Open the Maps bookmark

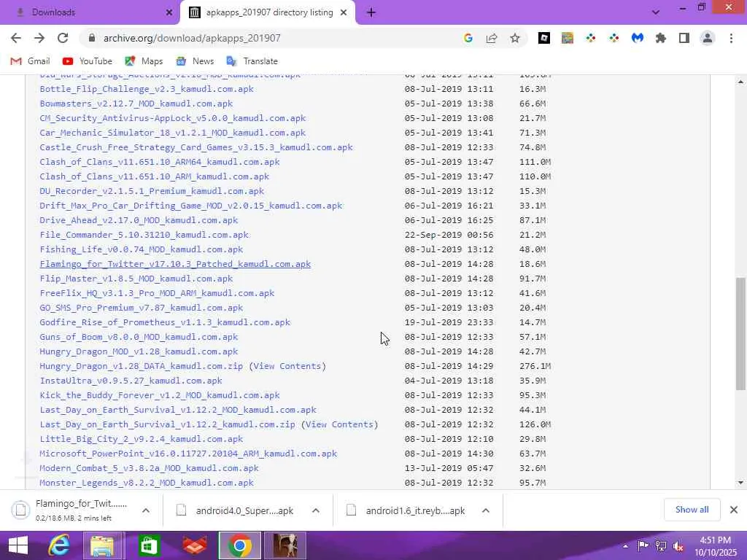click(x=144, y=61)
